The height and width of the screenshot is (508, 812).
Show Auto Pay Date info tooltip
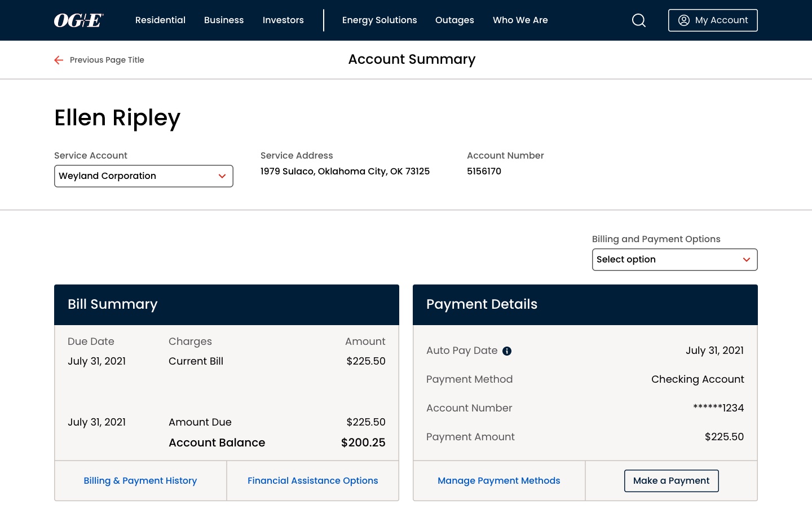pos(507,351)
